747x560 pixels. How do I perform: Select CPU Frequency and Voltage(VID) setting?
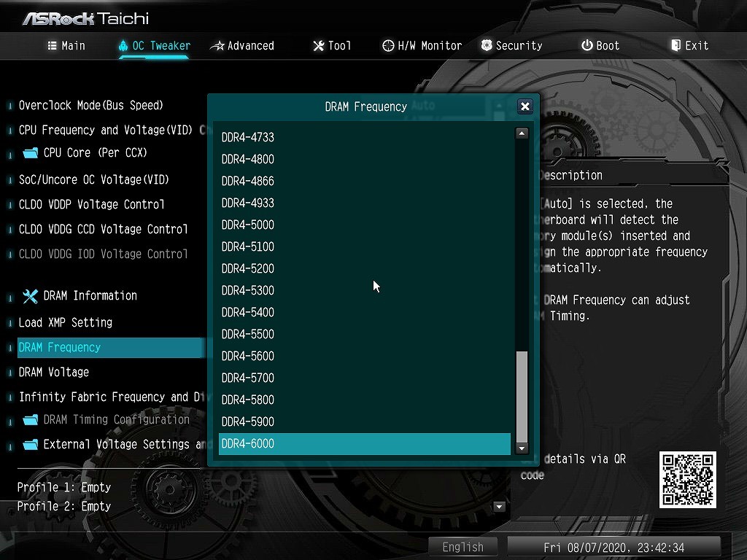(x=105, y=130)
